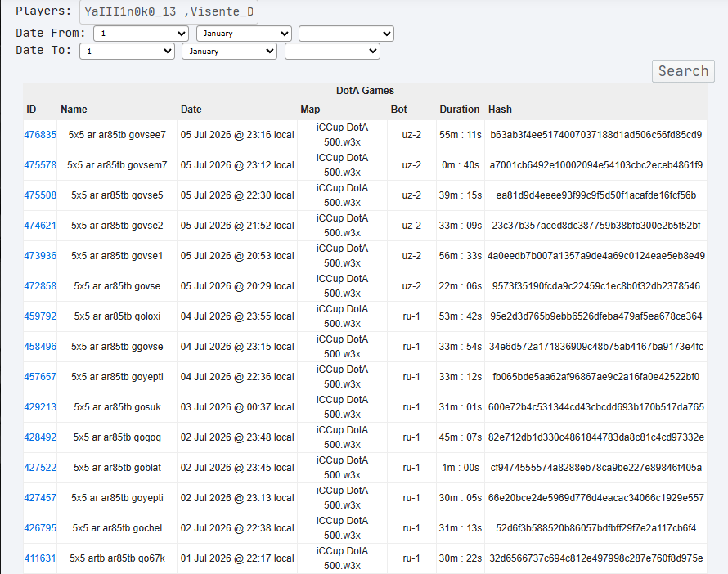Viewport: 728px width, 574px height.
Task: Click date '05 Jul 2026 @ 20:29 local'
Action: click(237, 286)
